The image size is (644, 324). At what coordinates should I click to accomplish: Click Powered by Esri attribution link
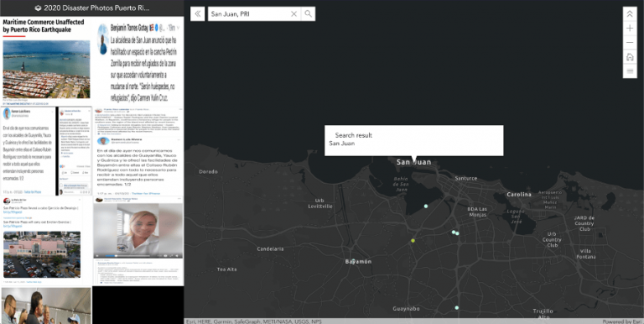click(623, 321)
